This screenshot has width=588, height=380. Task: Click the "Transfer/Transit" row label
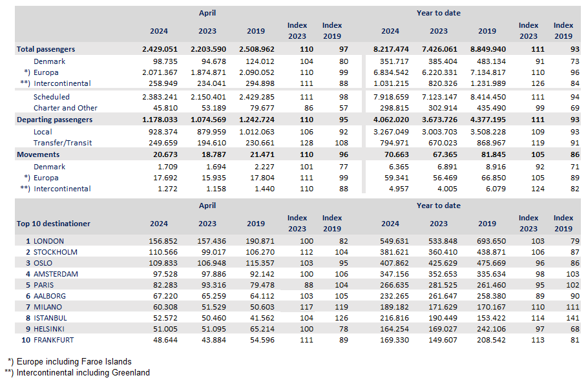point(63,143)
